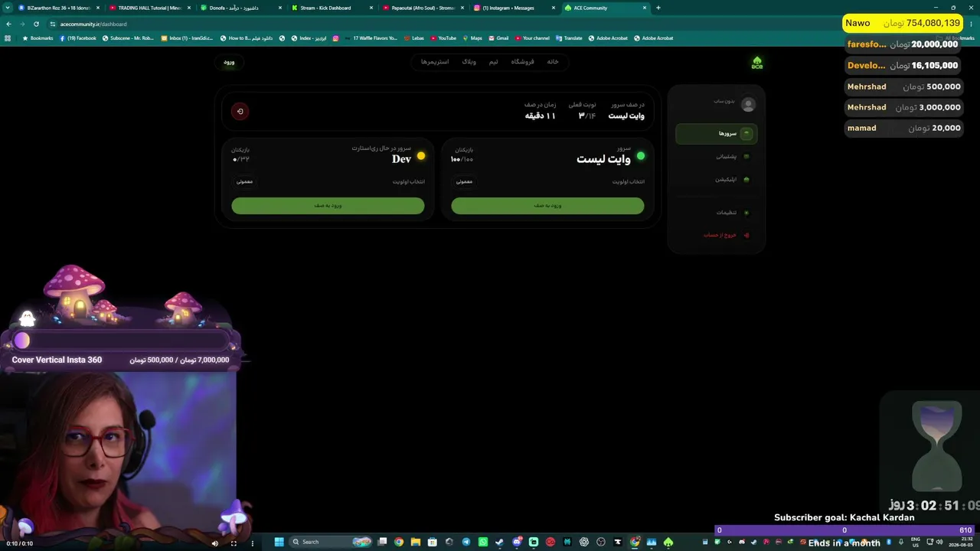980x551 pixels.
Task: Open the فروشگاه (Shop) nav item
Action: 523,62
